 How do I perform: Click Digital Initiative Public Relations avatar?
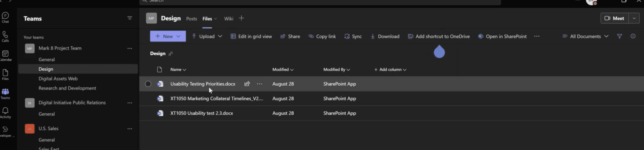tap(29, 103)
